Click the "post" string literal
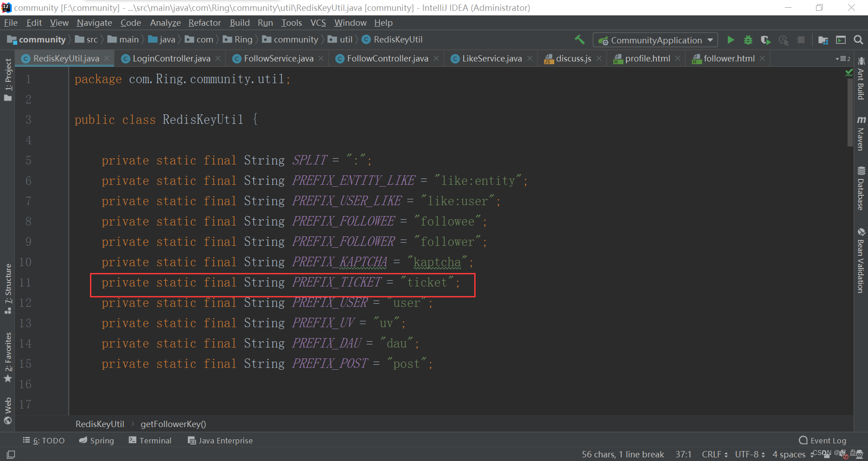868x461 pixels. pos(407,364)
